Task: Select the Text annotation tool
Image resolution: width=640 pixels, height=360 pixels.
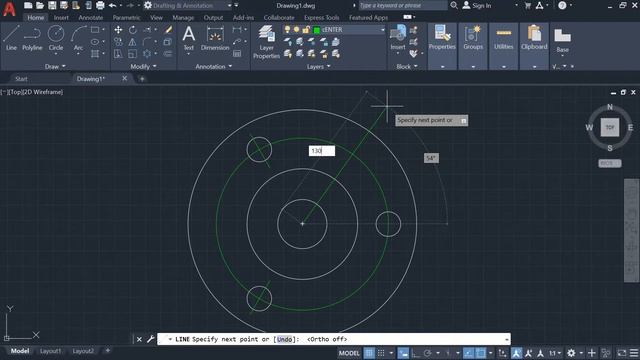Action: click(x=189, y=38)
